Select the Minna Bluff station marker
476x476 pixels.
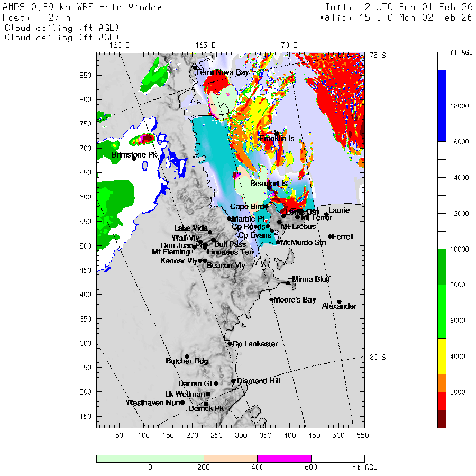click(288, 283)
